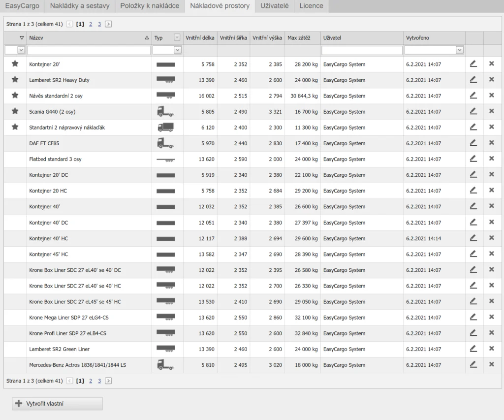The width and height of the screenshot is (504, 420).
Task: Open the Nakládky a sestavy tab
Action: (x=80, y=6)
